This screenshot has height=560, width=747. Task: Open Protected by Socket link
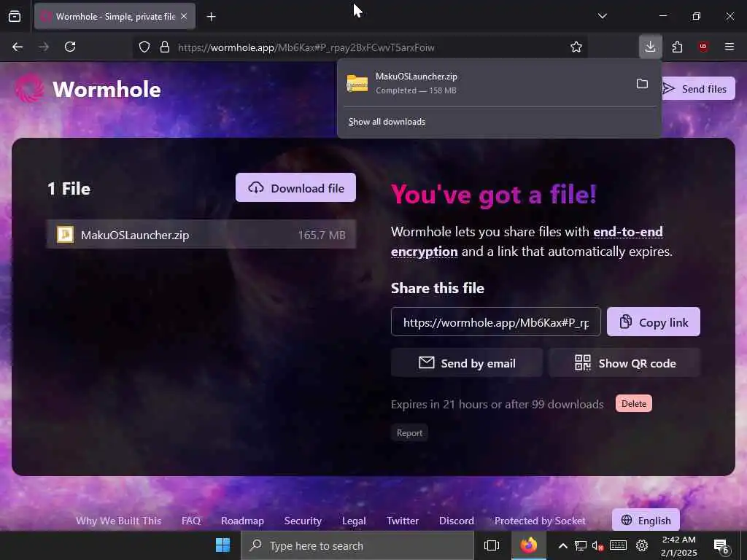(x=540, y=521)
